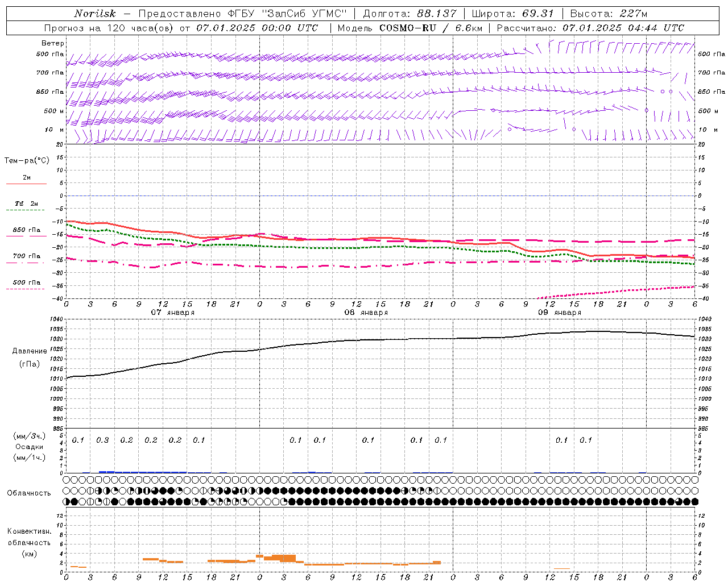This screenshot has height=582, width=728.
Task: Click the Norilsk station title
Action: tap(95, 14)
